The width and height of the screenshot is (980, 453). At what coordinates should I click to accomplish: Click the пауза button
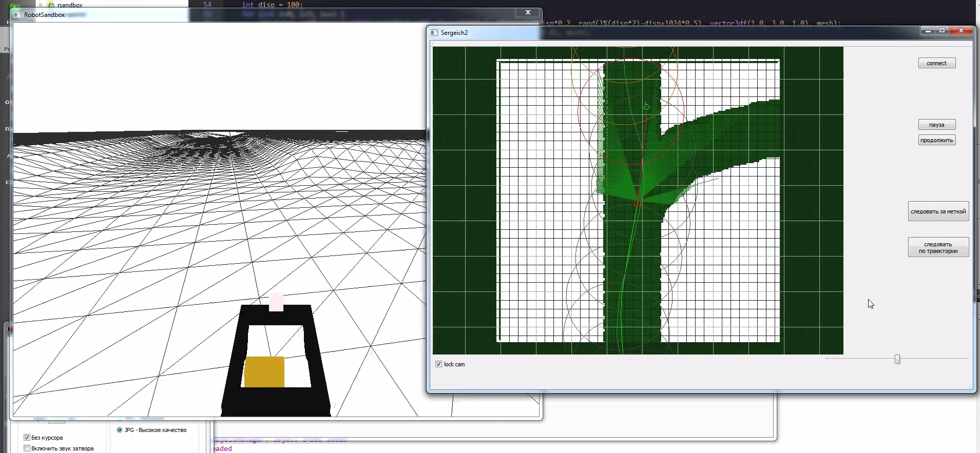click(x=936, y=125)
